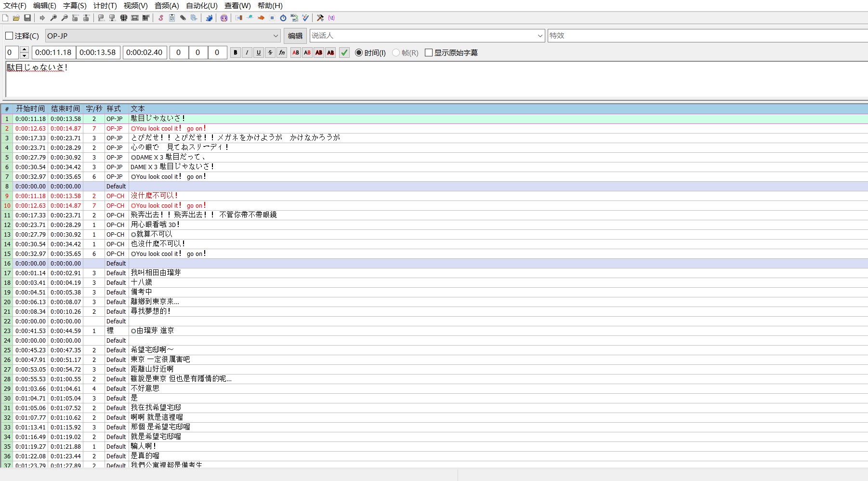
Task: Open the Shift Times tool
Action: 239,18
